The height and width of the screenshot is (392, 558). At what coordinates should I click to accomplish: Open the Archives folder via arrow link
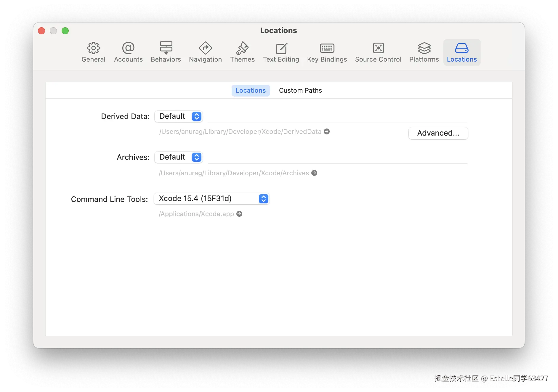(x=314, y=173)
